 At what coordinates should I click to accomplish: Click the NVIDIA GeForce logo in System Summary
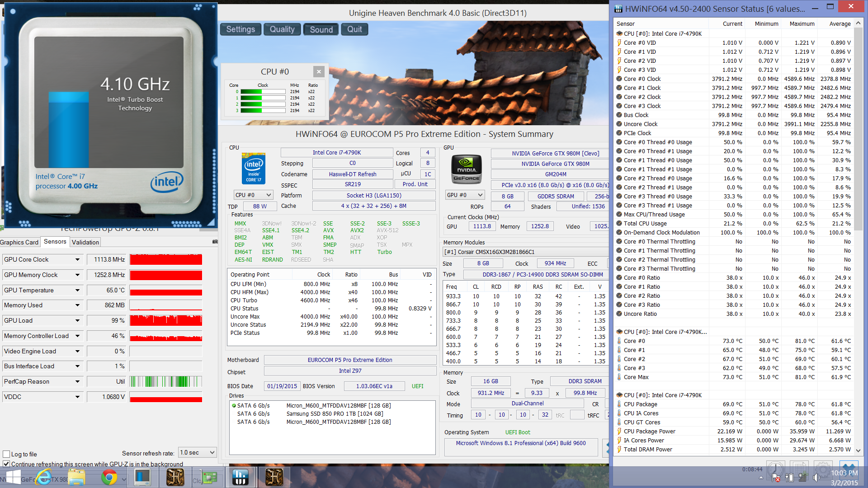pyautogui.click(x=467, y=169)
